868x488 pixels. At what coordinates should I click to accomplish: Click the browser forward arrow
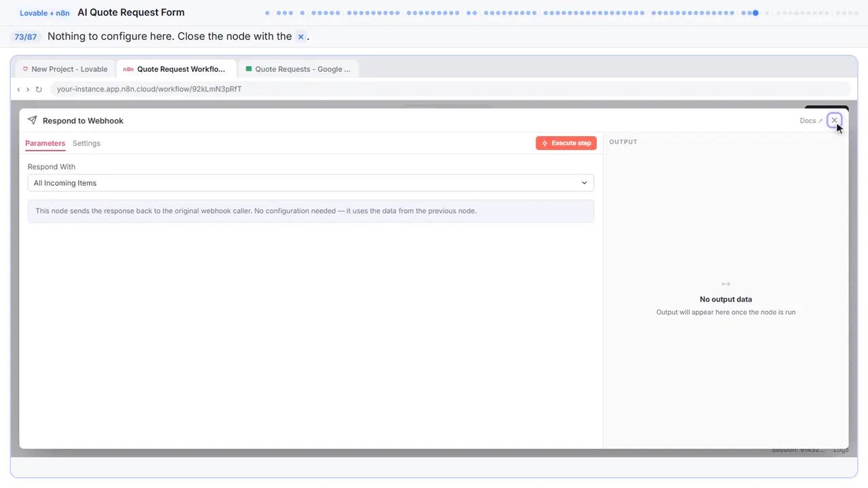coord(28,89)
